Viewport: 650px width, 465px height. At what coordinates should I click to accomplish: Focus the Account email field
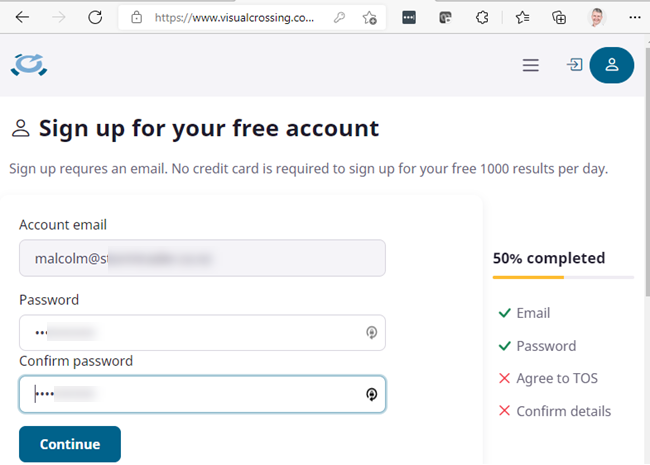[x=202, y=258]
